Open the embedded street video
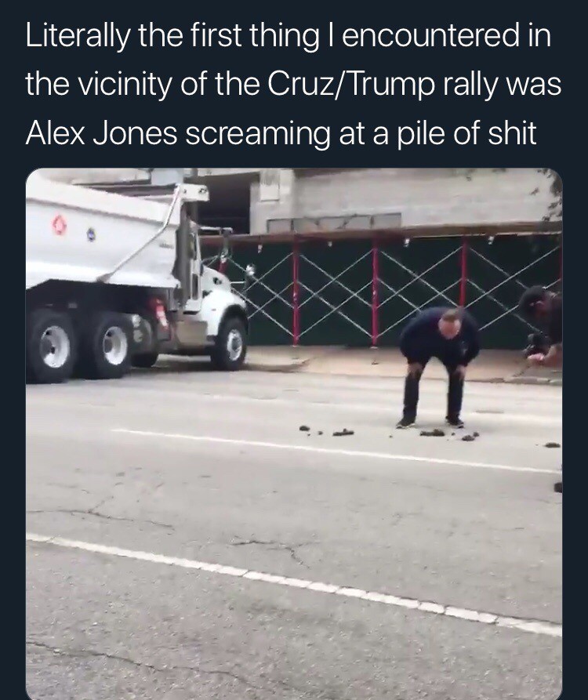Image resolution: width=588 pixels, height=700 pixels. (294, 434)
